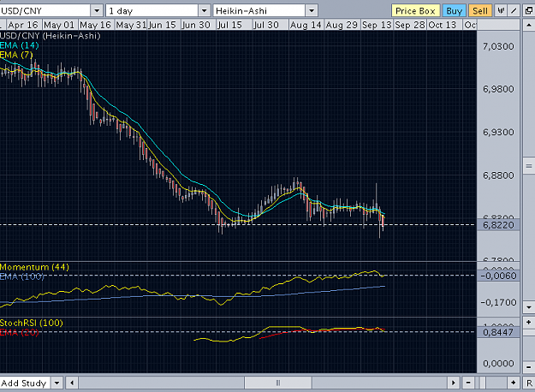Open the Heikin-Ashi chart type dropdown arrow
The image size is (535, 392).
tap(312, 11)
